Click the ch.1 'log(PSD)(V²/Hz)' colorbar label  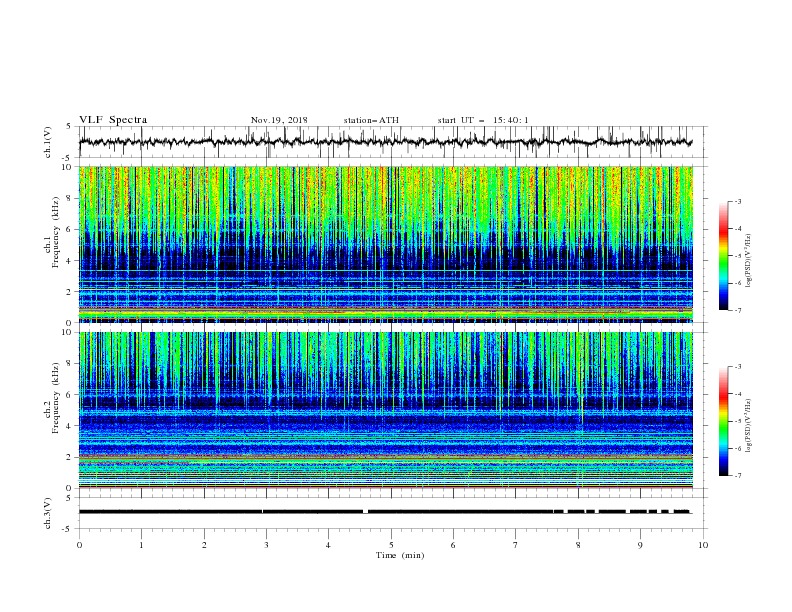tap(749, 261)
